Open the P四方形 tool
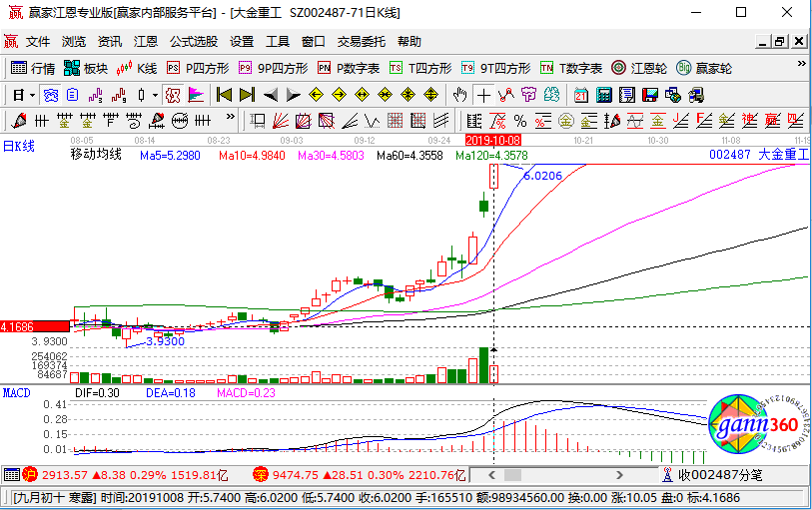Viewport: 812px width, 510px height. click(x=198, y=68)
